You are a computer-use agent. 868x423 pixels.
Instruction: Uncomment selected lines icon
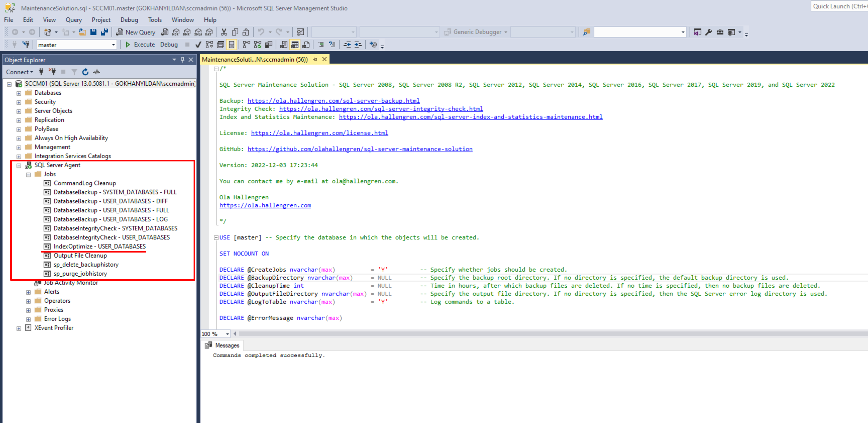332,45
